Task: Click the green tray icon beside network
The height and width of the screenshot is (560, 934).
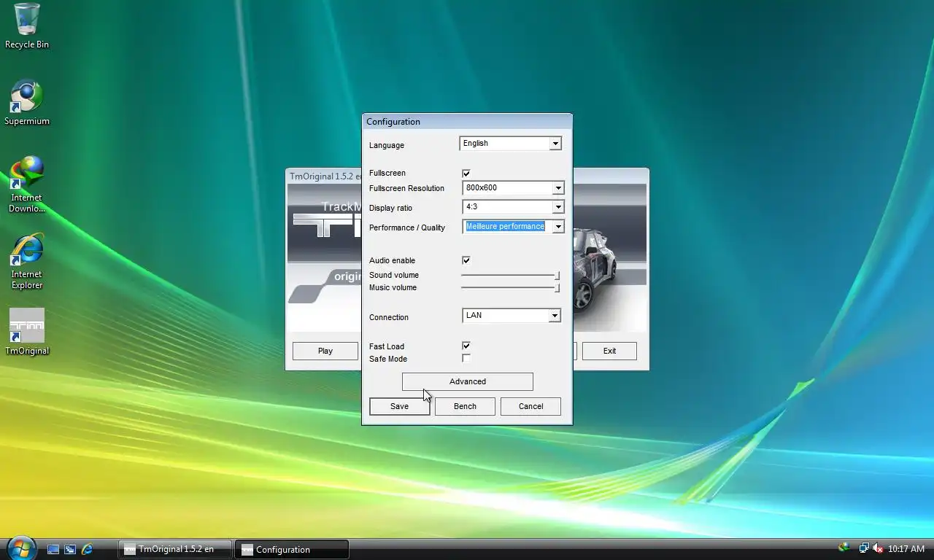Action: tap(844, 548)
